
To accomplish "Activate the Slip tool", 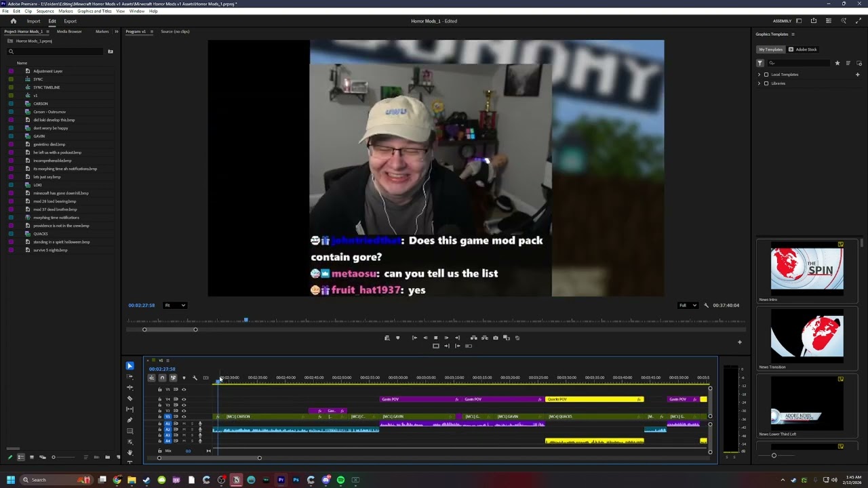I will coord(130,409).
